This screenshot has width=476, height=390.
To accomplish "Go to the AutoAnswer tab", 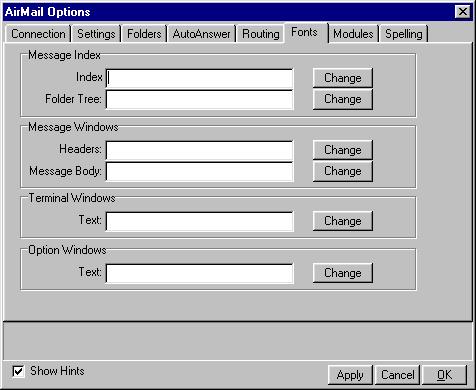I will tap(201, 34).
